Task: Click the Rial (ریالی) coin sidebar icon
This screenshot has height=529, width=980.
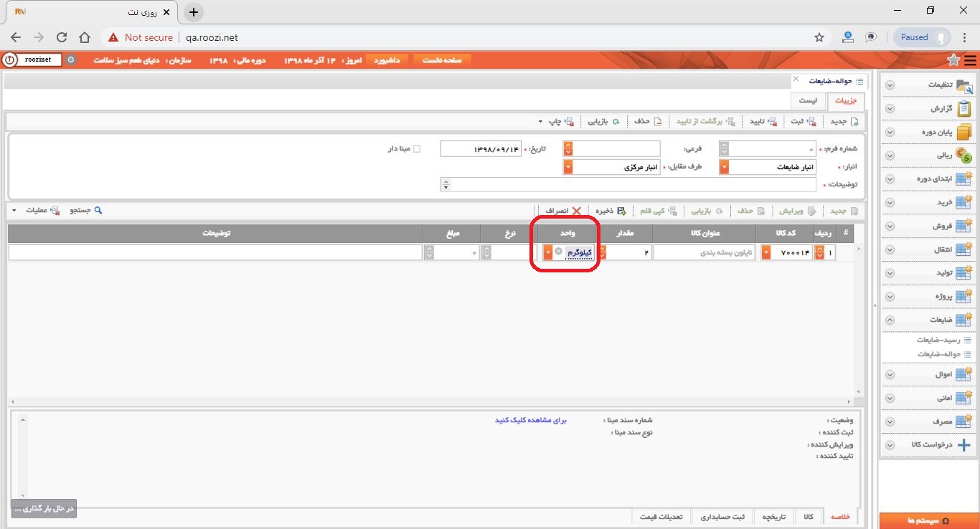Action: pos(964,156)
